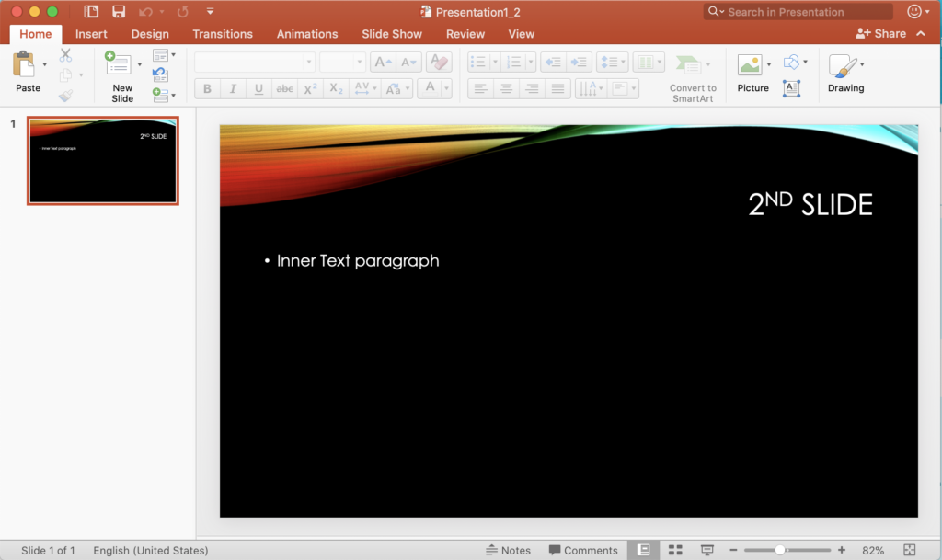Click Convert to SmartArt icon
942x560 pixels.
[x=688, y=64]
